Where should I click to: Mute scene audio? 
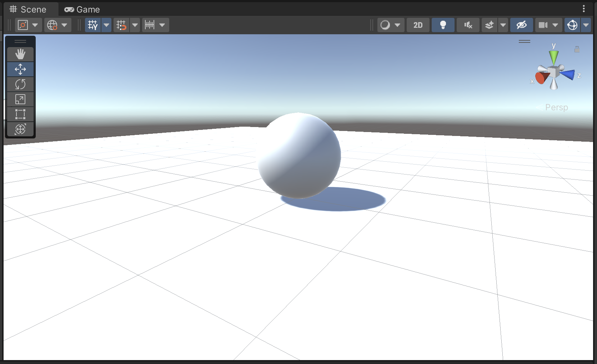point(468,25)
